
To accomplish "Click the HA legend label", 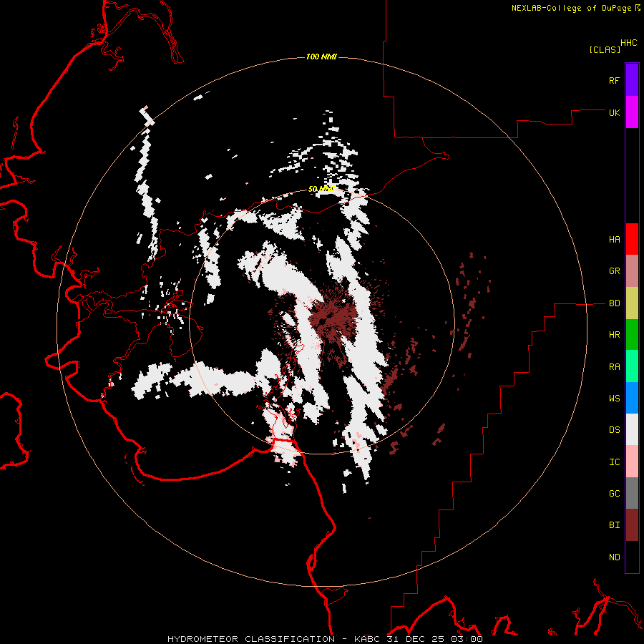I will (614, 239).
